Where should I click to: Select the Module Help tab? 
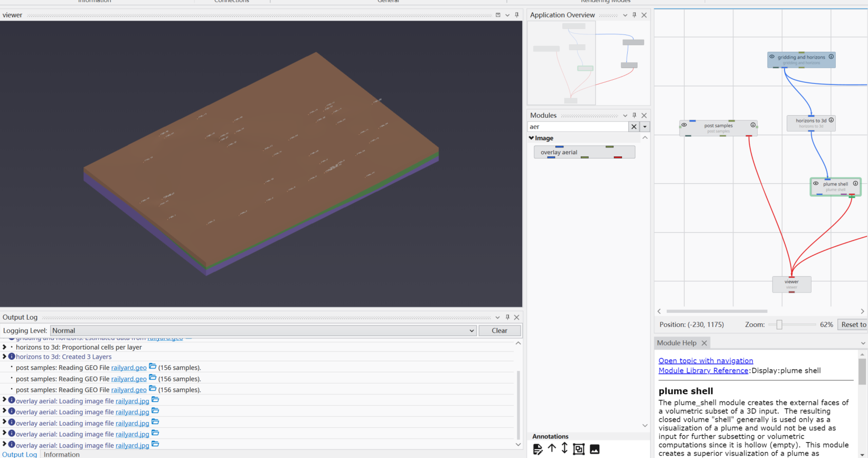point(676,343)
